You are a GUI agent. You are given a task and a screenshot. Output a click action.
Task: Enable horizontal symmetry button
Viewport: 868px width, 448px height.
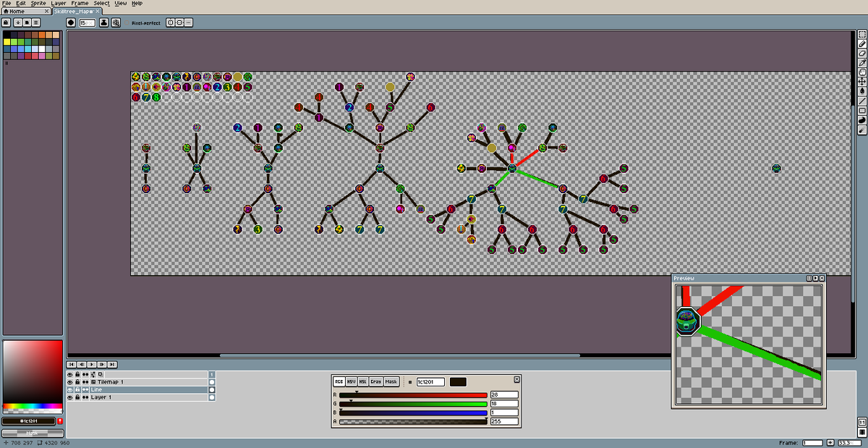(x=171, y=22)
